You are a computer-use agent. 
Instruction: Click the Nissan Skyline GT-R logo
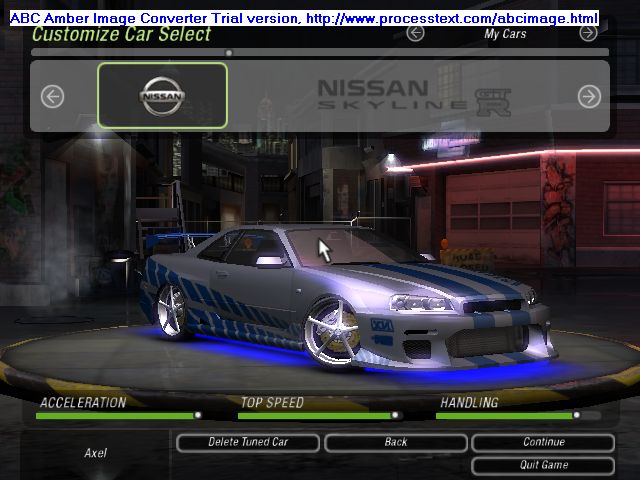[413, 97]
